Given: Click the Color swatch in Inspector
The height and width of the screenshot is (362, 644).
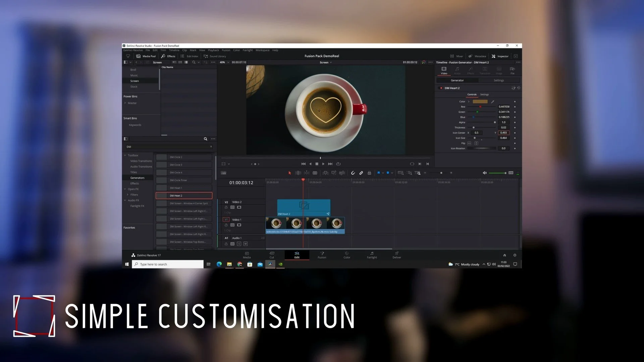Looking at the screenshot, I should tap(480, 102).
